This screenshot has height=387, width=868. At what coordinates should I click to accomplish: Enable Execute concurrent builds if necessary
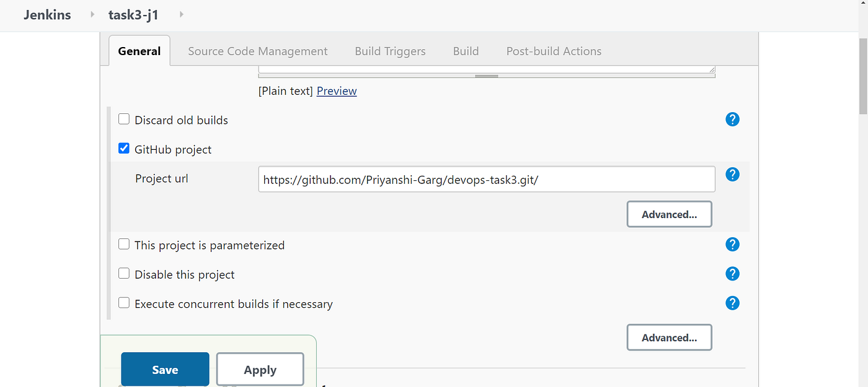[x=123, y=302]
